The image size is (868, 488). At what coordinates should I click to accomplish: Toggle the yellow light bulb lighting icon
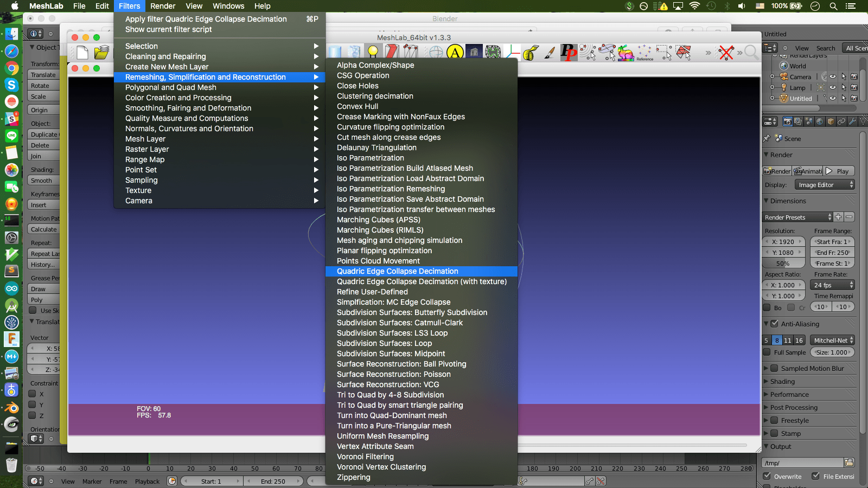373,52
